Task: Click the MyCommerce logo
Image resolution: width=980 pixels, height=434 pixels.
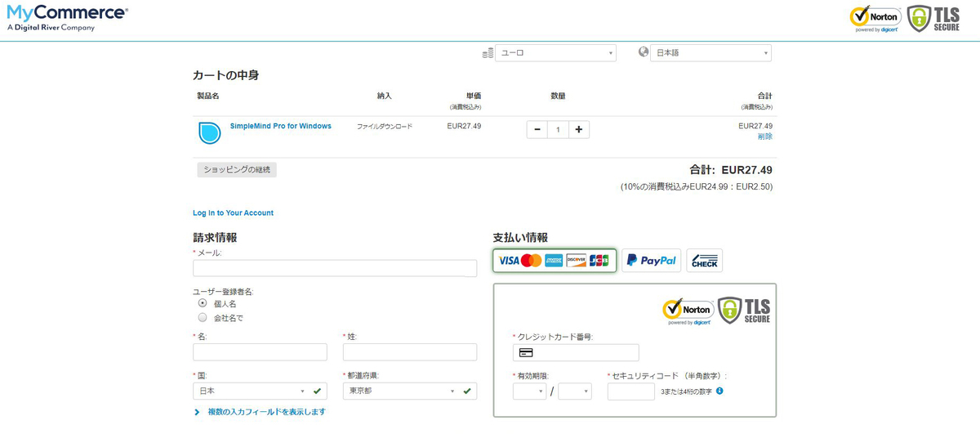Action: [x=67, y=18]
